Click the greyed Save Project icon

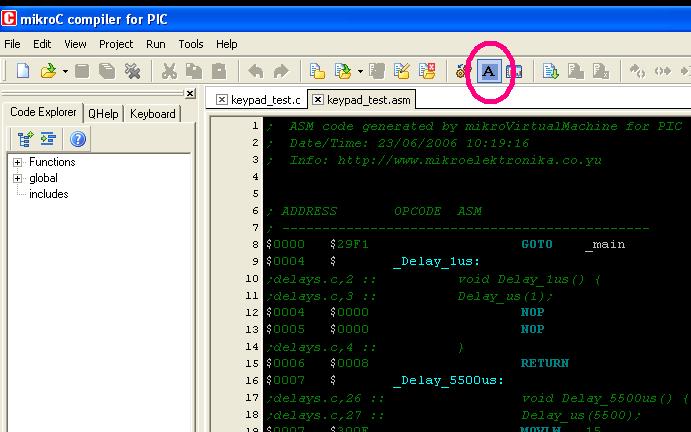point(377,71)
